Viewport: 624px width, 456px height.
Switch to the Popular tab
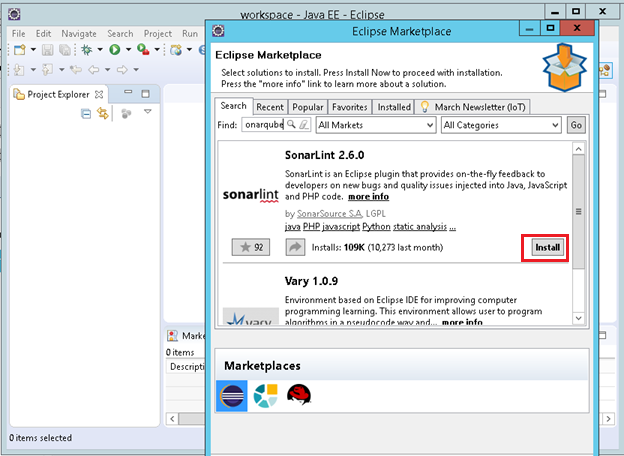coord(306,106)
